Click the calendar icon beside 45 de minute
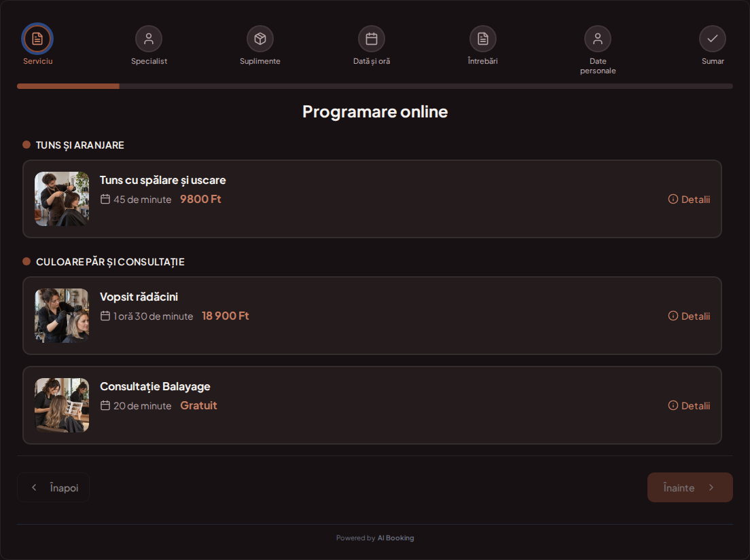Viewport: 750px width, 560px height. tap(105, 200)
